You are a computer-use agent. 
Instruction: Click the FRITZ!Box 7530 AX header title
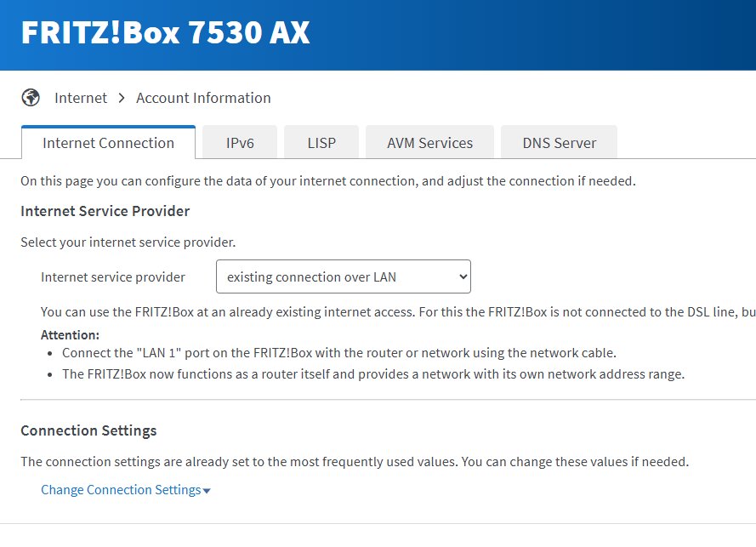[x=165, y=32]
